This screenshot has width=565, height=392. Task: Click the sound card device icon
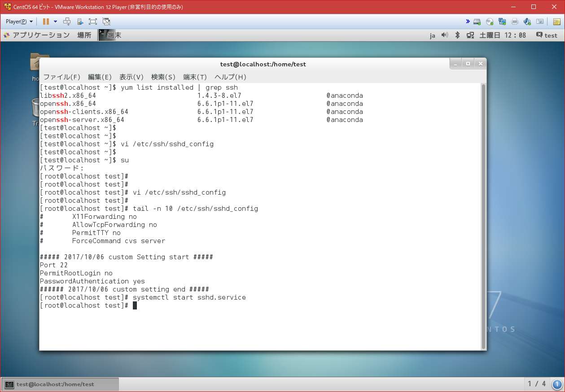pyautogui.click(x=526, y=22)
